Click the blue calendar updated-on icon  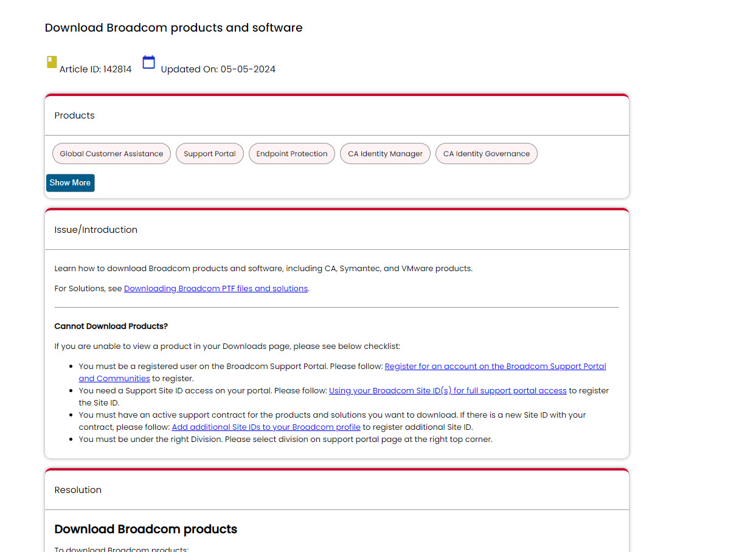click(x=149, y=62)
